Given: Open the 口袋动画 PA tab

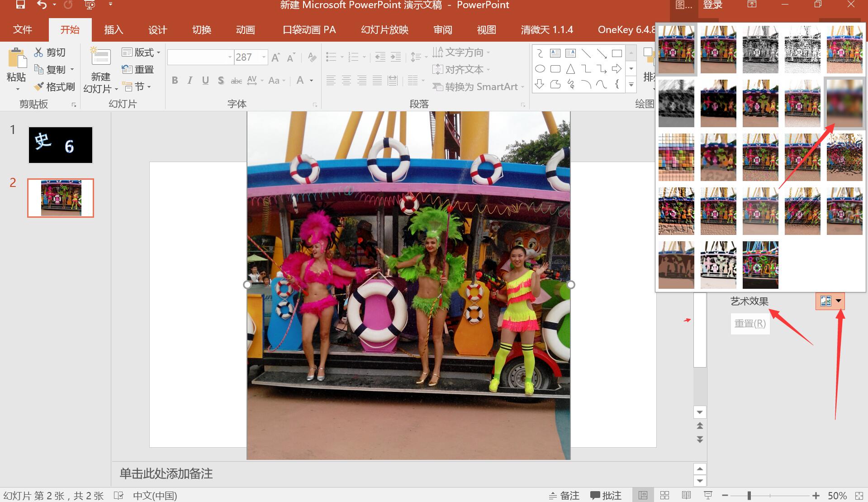Looking at the screenshot, I should 309,30.
